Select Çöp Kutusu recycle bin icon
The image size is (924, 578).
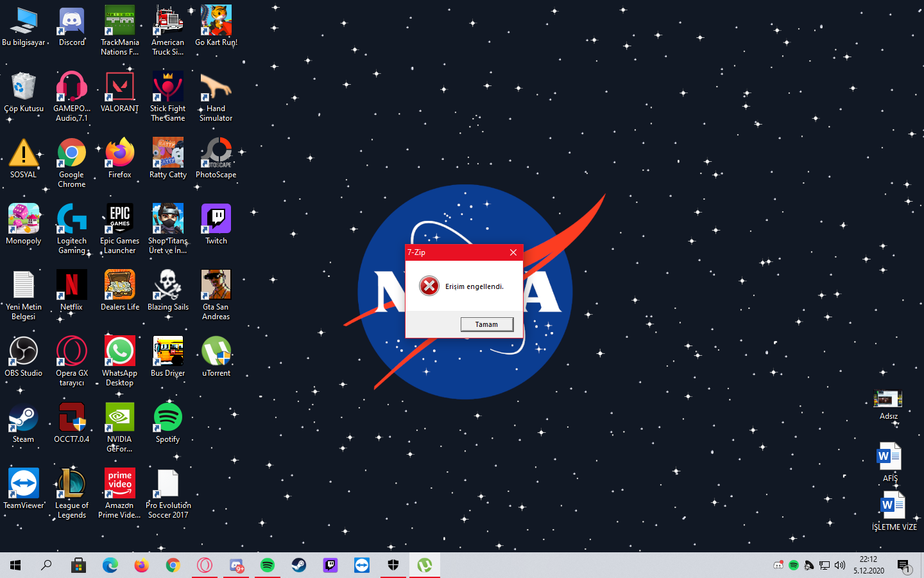(24, 93)
